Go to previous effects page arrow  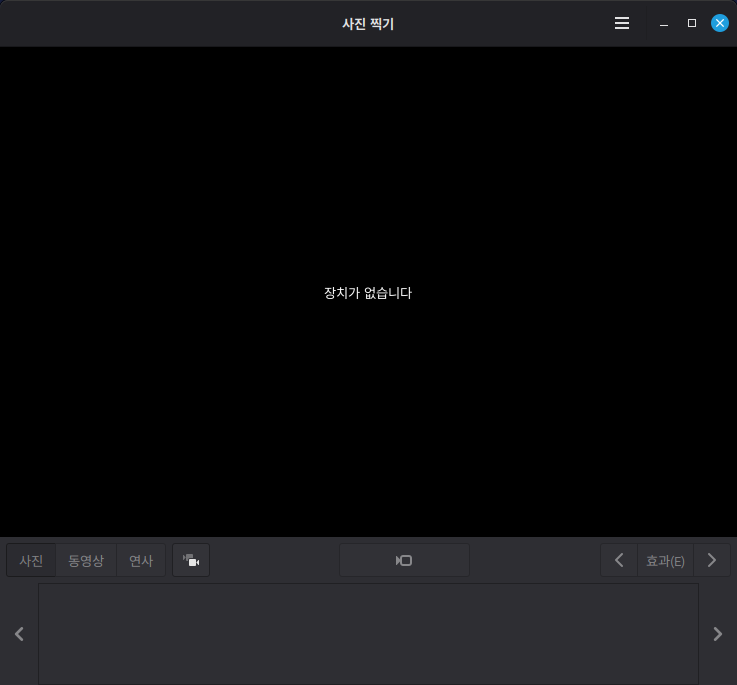(619, 561)
